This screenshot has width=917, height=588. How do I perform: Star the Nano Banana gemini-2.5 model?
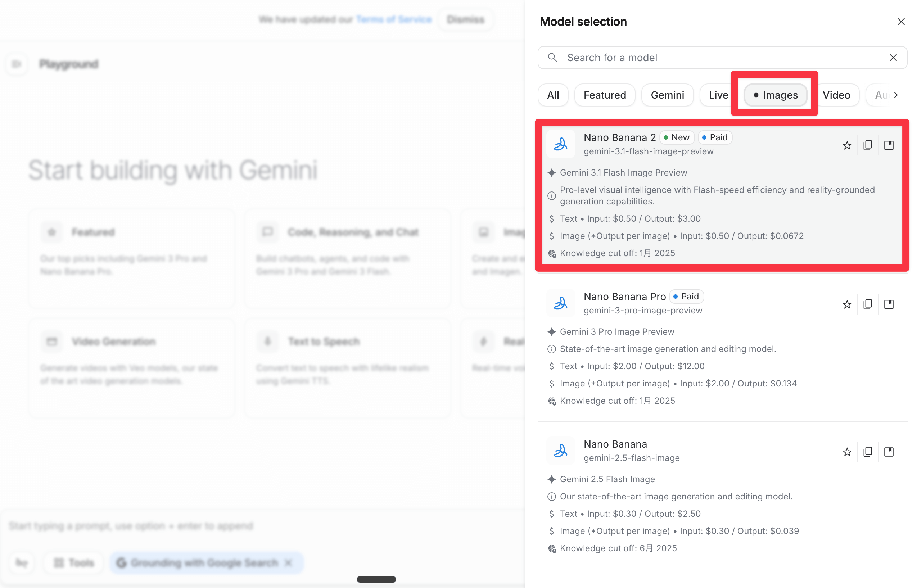pos(846,452)
